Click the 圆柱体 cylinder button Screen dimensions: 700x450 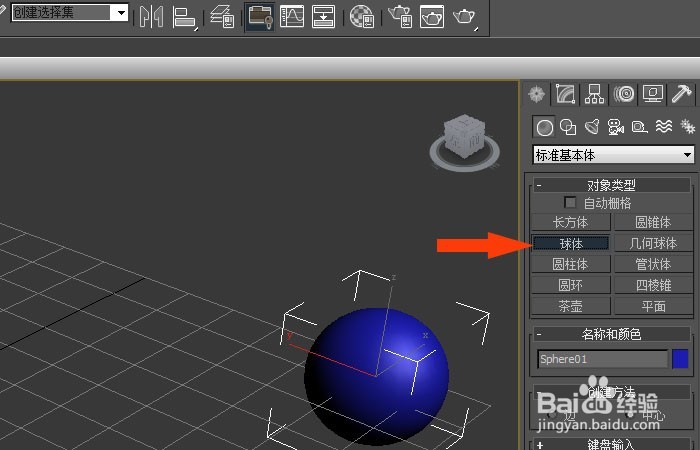pos(571,264)
